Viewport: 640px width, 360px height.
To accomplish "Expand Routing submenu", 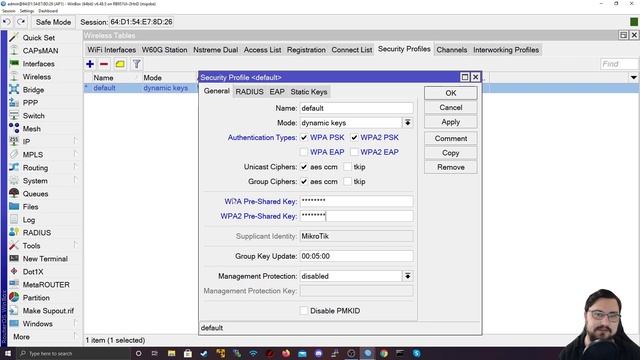I will pos(76,167).
